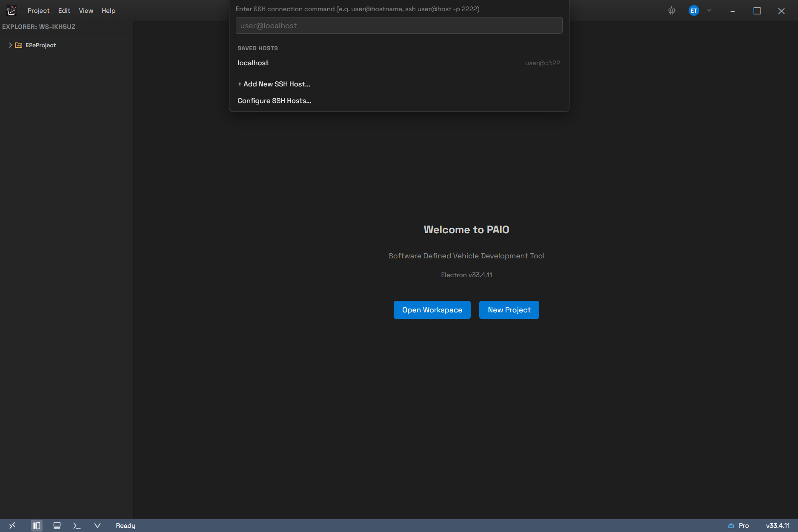The height and width of the screenshot is (532, 798).
Task: Choose Configure SSH Hosts option
Action: coord(399,101)
